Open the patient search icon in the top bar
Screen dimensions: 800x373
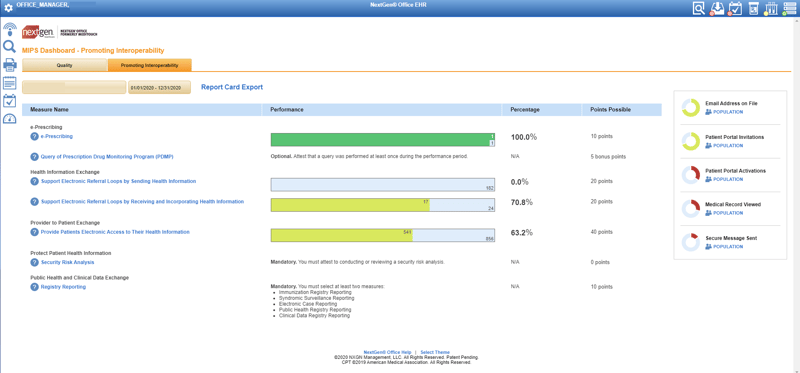click(698, 8)
